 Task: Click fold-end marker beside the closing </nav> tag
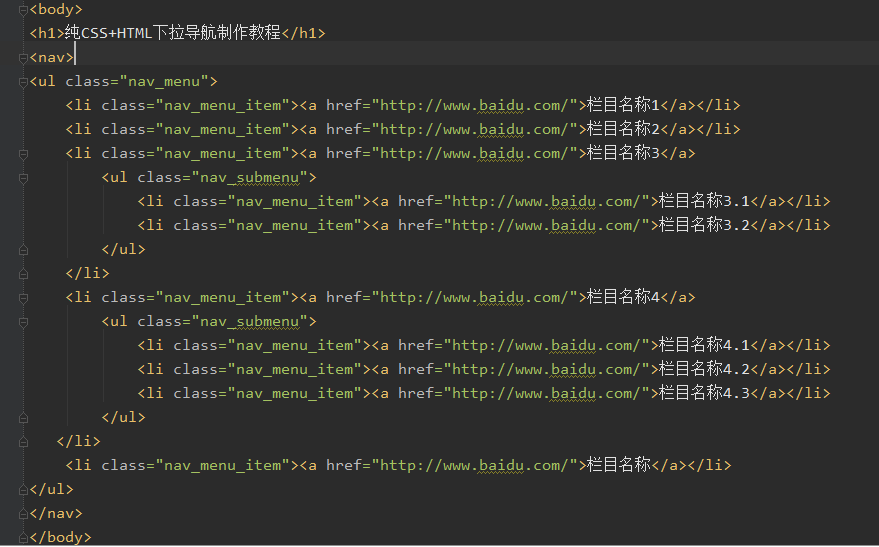(x=24, y=514)
